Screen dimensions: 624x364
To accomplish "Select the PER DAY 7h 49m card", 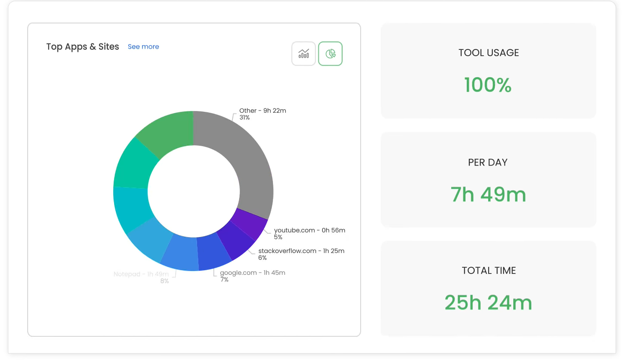I will click(x=488, y=180).
